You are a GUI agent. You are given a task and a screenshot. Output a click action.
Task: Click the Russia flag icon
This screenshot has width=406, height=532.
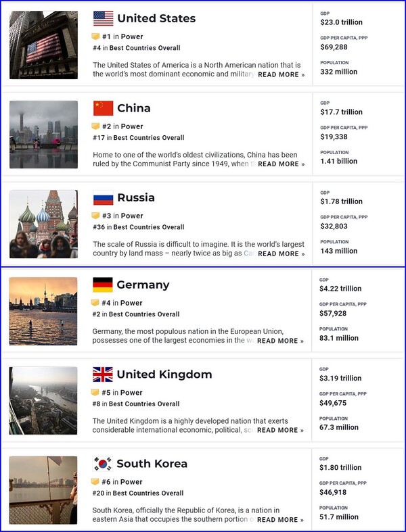point(103,198)
